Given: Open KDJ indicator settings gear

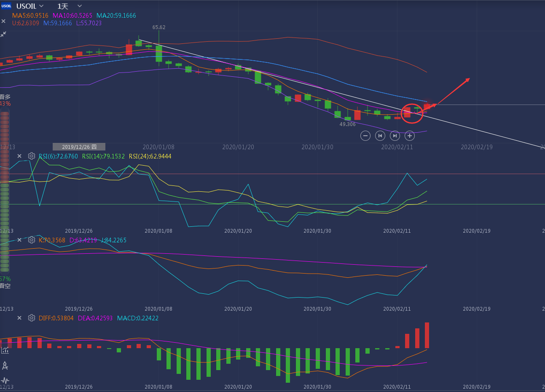Looking at the screenshot, I should 32,240.
